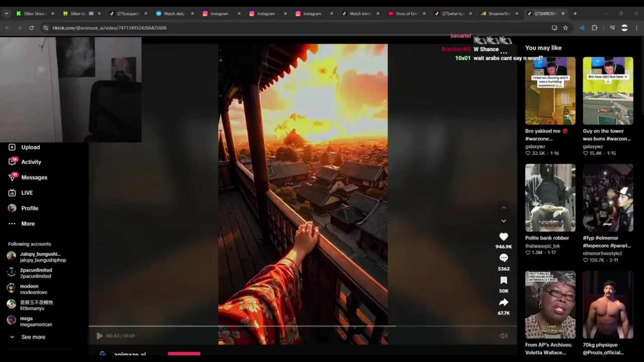Viewport: 644px width, 362px height.
Task: Switch to the Watch daily tab
Action: pyautogui.click(x=175, y=14)
